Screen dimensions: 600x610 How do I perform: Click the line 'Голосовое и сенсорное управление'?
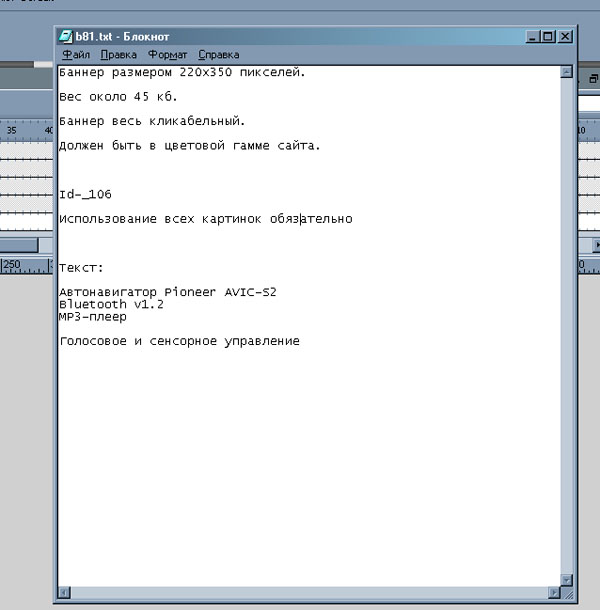(179, 341)
